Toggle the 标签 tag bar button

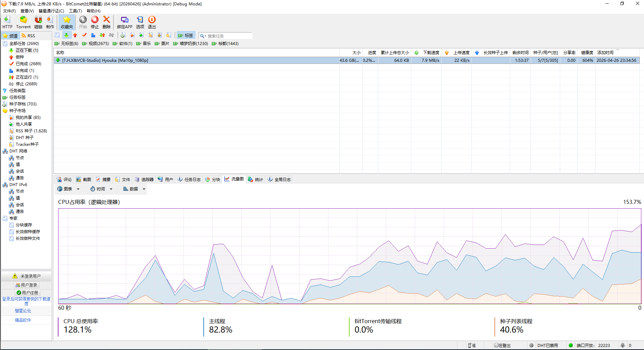(x=186, y=36)
